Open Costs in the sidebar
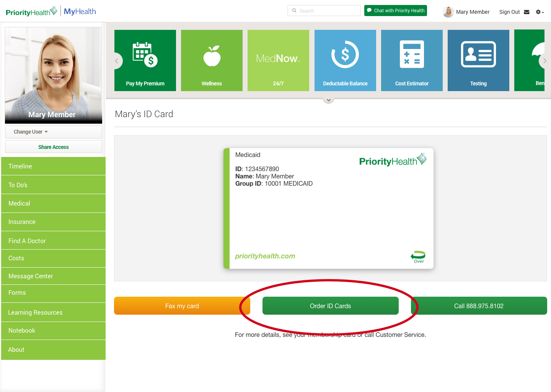Screen dimensions: 551x392 click(x=54, y=258)
